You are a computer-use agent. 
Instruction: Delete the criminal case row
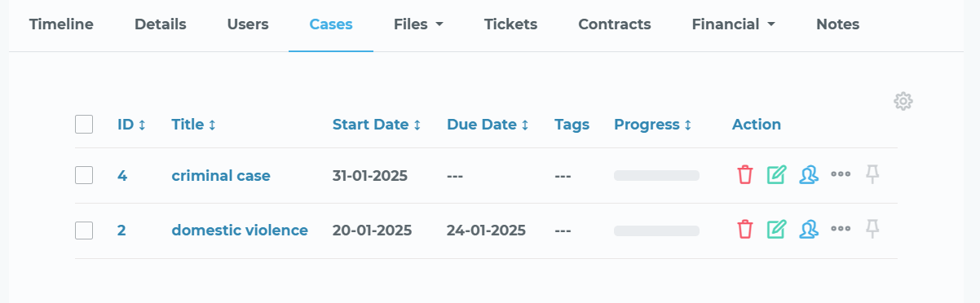[x=744, y=175]
